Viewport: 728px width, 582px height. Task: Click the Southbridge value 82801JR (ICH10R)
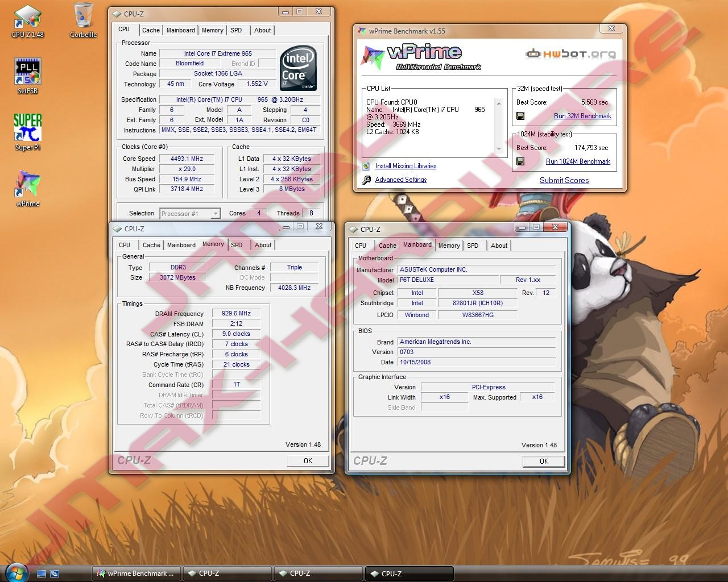tap(478, 303)
